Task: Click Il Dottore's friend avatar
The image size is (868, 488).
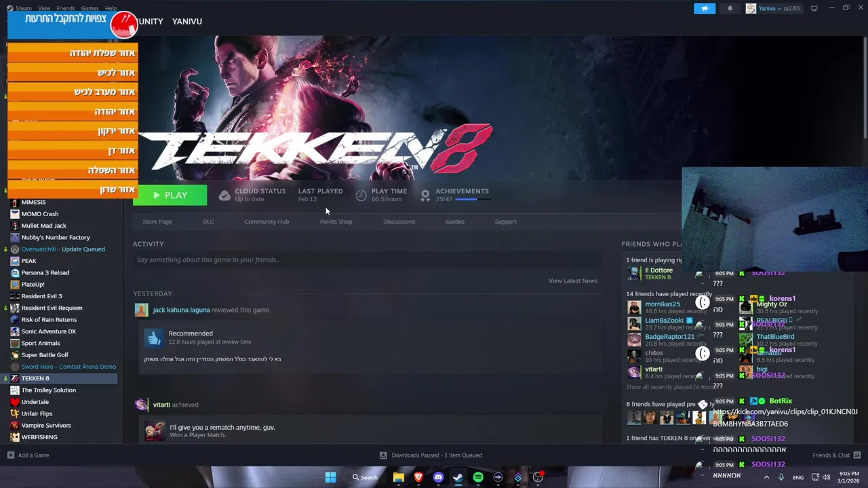Action: 634,273
